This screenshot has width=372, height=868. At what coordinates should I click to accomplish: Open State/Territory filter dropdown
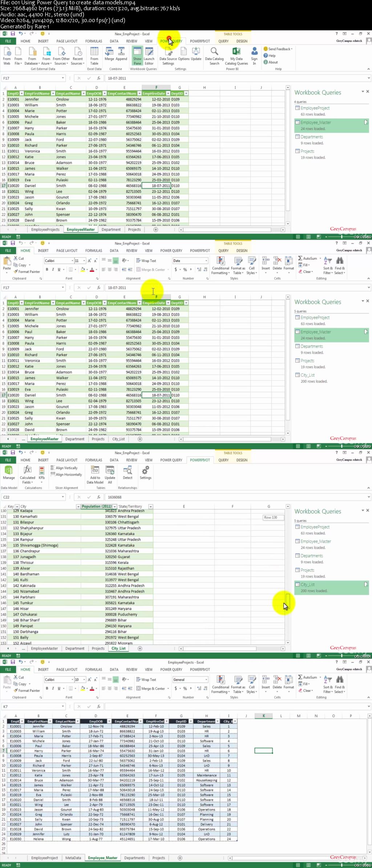(151, 507)
